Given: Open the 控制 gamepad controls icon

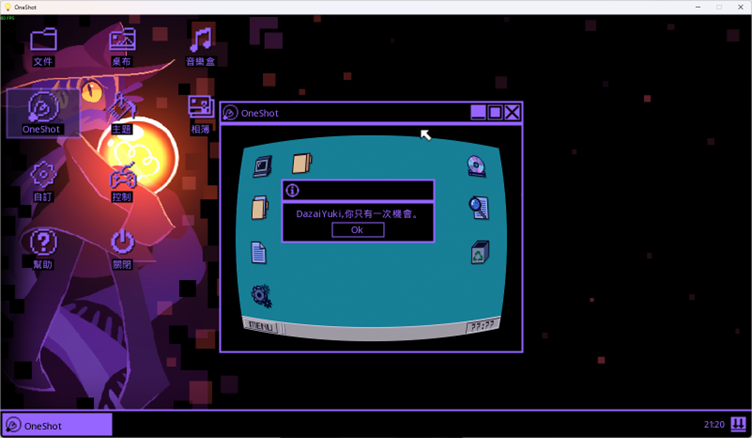Looking at the screenshot, I should click(122, 180).
